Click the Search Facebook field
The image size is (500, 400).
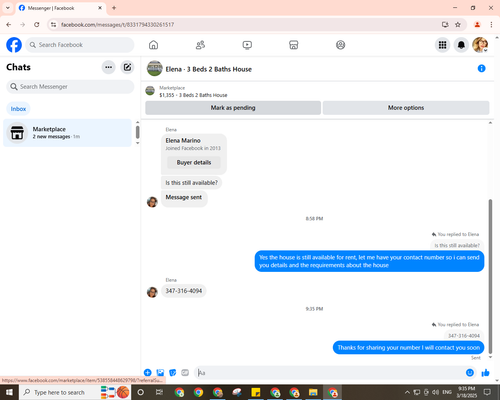click(x=80, y=45)
